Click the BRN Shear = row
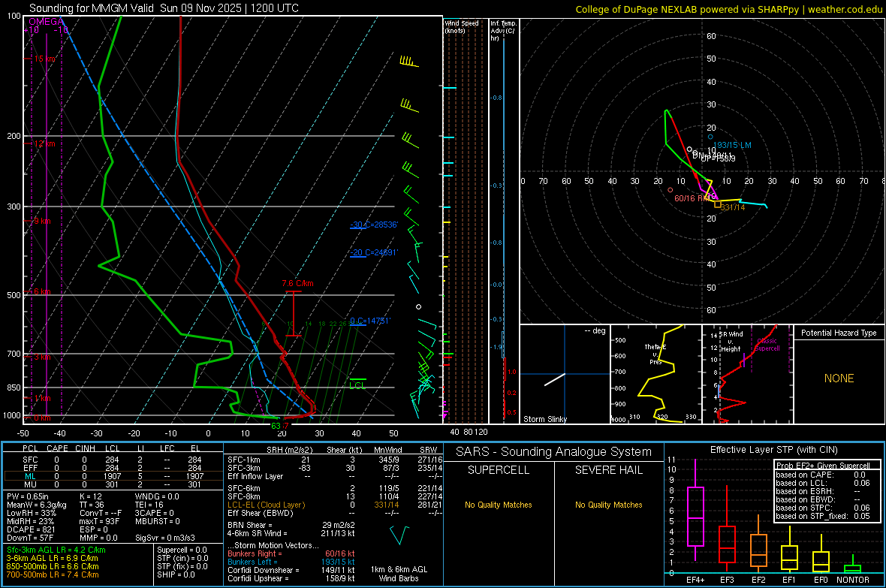The width and height of the screenshot is (886, 588). pos(291,525)
